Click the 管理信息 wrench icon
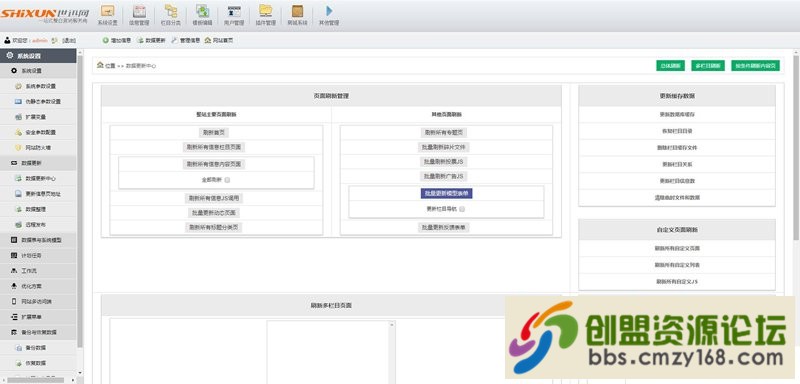Image resolution: width=800 pixels, height=384 pixels. tap(174, 40)
